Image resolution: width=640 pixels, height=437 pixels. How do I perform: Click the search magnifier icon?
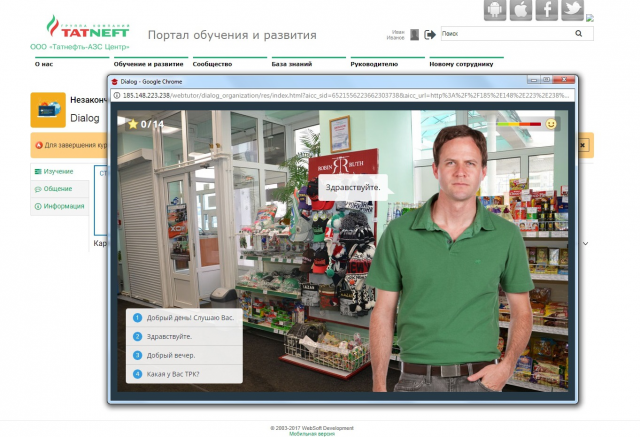tap(578, 33)
